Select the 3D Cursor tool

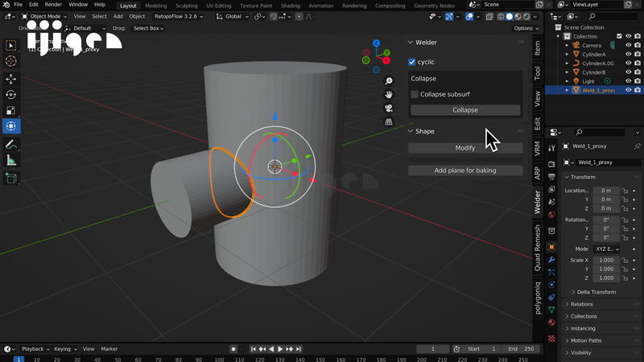11,61
